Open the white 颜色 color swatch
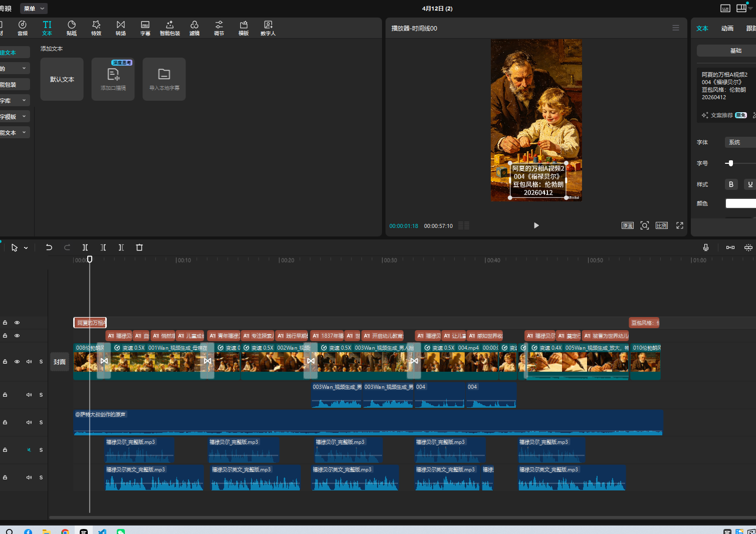Viewport: 756px width, 534px height. tap(741, 203)
